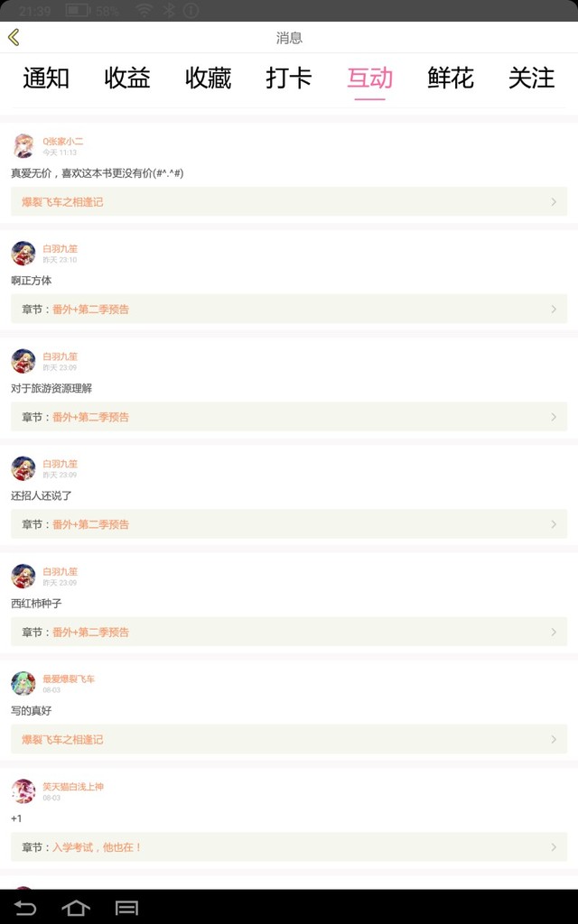The image size is (578, 924).
Task: Expand chevron on 入学考试，他也在！ row
Action: (x=554, y=847)
